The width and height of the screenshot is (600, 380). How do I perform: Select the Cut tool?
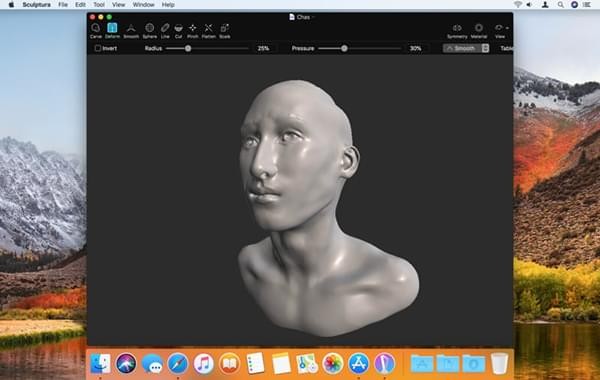pyautogui.click(x=178, y=31)
